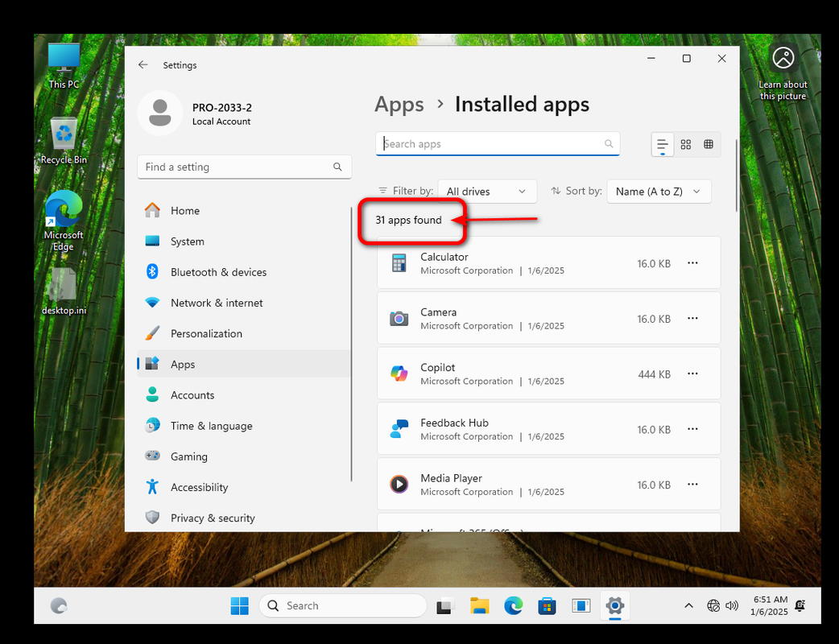Viewport: 839px width, 644px height.
Task: Open Network & internet settings
Action: point(244,303)
